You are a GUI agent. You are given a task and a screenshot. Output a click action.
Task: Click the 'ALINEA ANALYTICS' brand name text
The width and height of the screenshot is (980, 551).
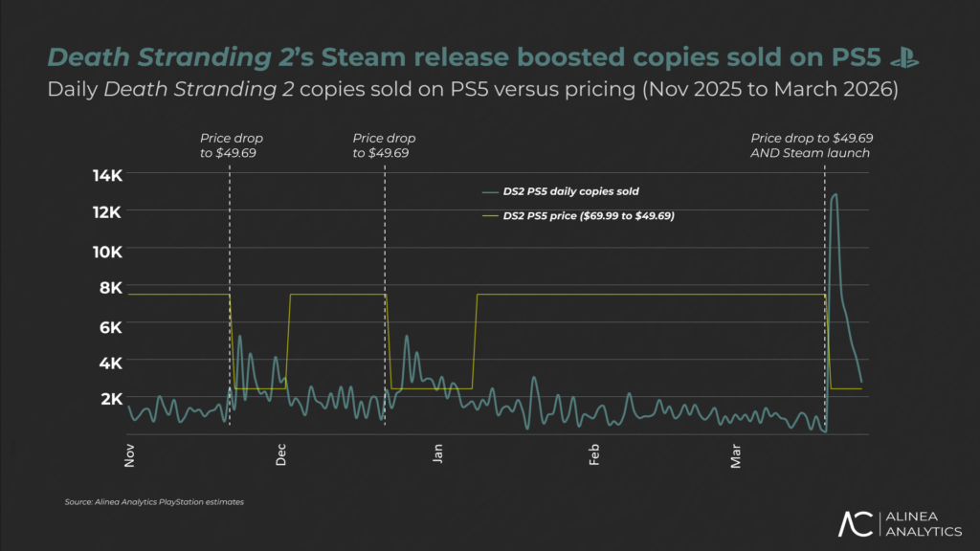click(922, 524)
